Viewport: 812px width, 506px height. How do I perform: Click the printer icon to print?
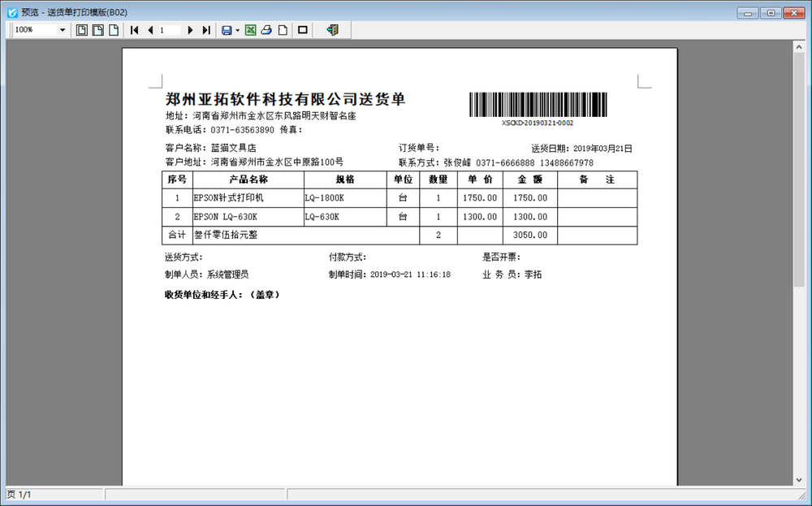(x=266, y=30)
